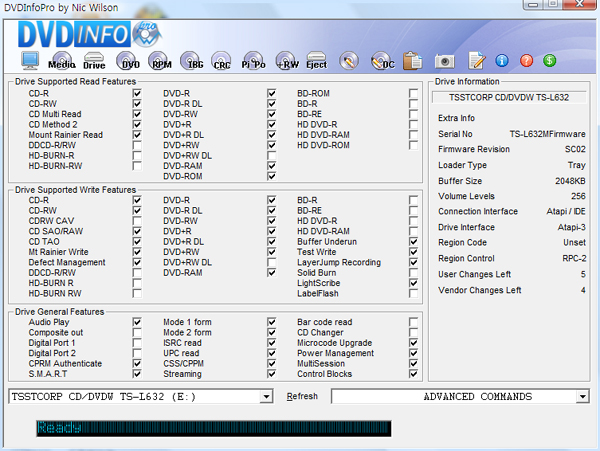Open the IBG graph toolbar icon
600x451 pixels.
tap(192, 61)
